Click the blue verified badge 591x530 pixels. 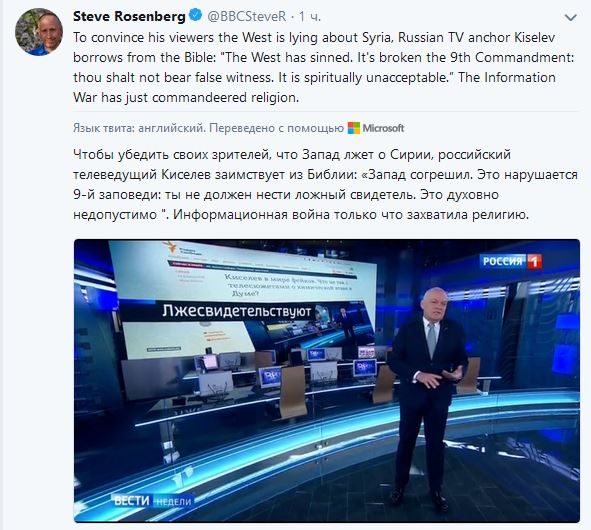[x=196, y=16]
